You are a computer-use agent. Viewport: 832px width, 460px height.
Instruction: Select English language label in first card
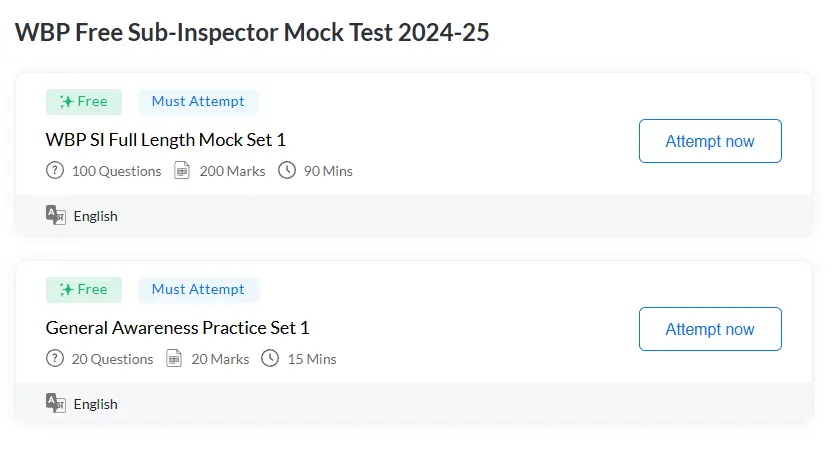point(96,216)
